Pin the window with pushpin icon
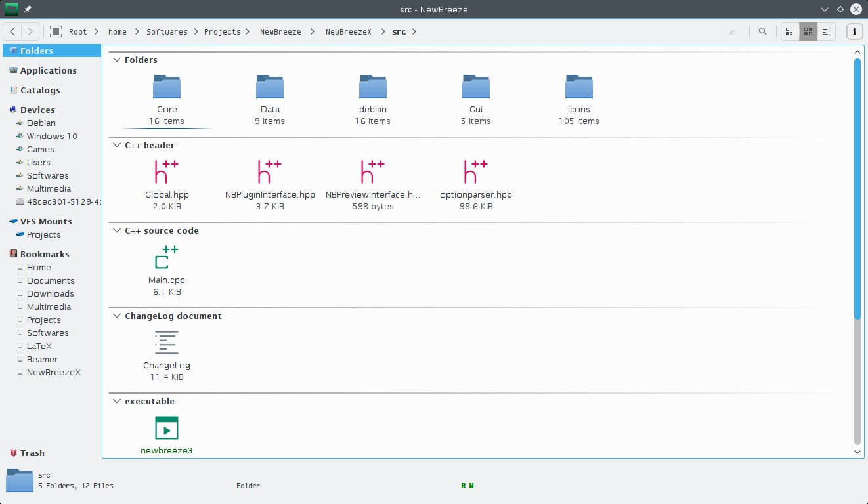This screenshot has height=504, width=868. pyautogui.click(x=28, y=9)
